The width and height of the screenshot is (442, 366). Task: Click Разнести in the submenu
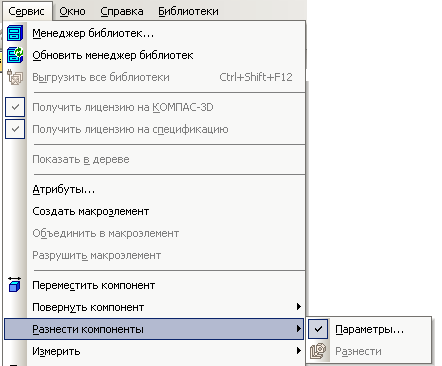click(x=369, y=351)
